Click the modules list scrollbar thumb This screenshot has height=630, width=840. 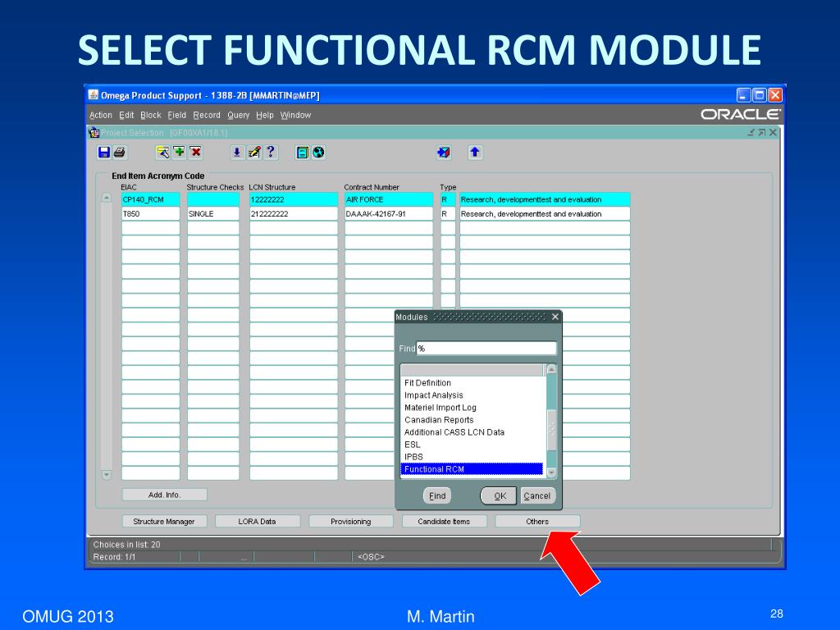[551, 430]
